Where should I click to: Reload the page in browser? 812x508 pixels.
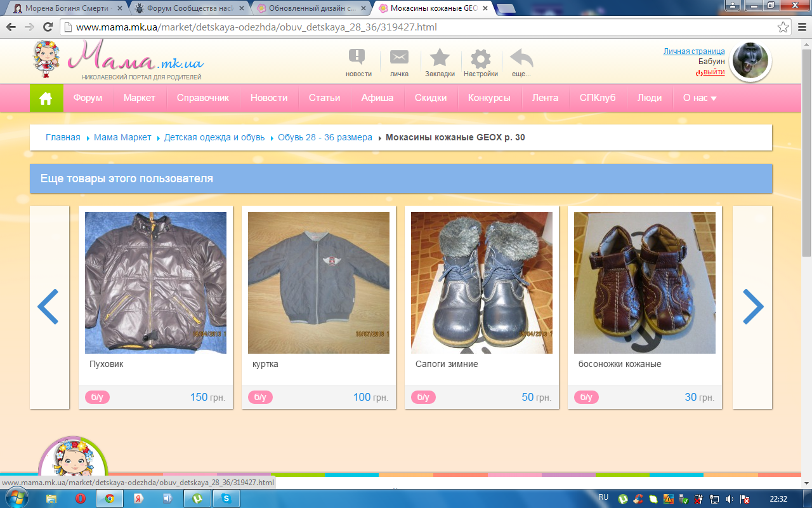coord(48,27)
